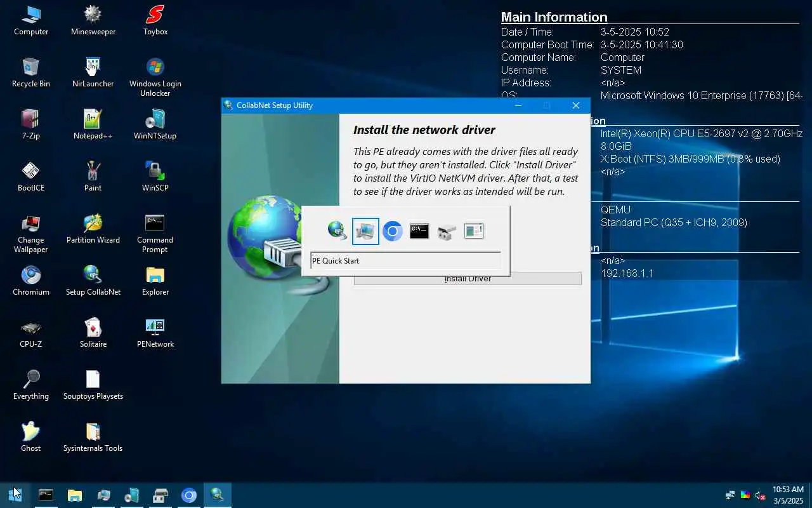The image size is (812, 508).
Task: Select the Minesweeper desktop icon
Action: coord(93,20)
